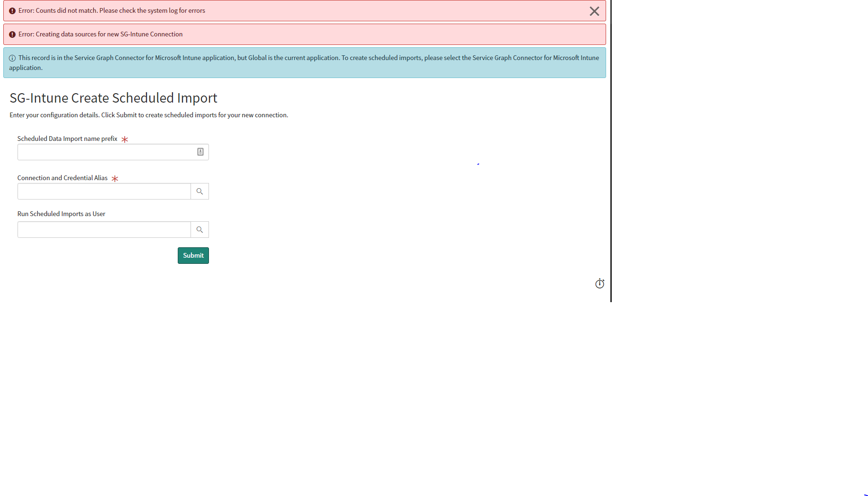Submit the scheduled import form
Image resolution: width=868 pixels, height=496 pixels.
(x=193, y=256)
